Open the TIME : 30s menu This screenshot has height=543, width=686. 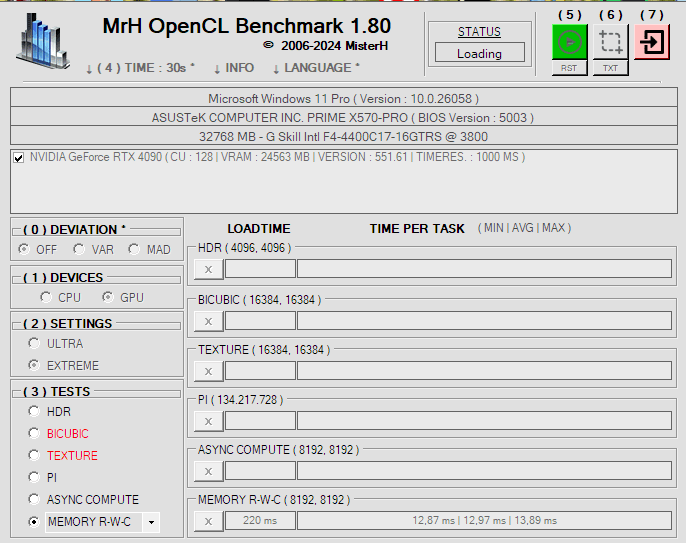tap(140, 68)
